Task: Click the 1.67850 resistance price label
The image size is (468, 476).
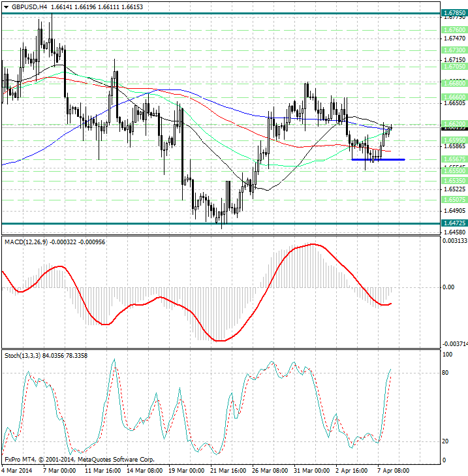Action: 453,13
